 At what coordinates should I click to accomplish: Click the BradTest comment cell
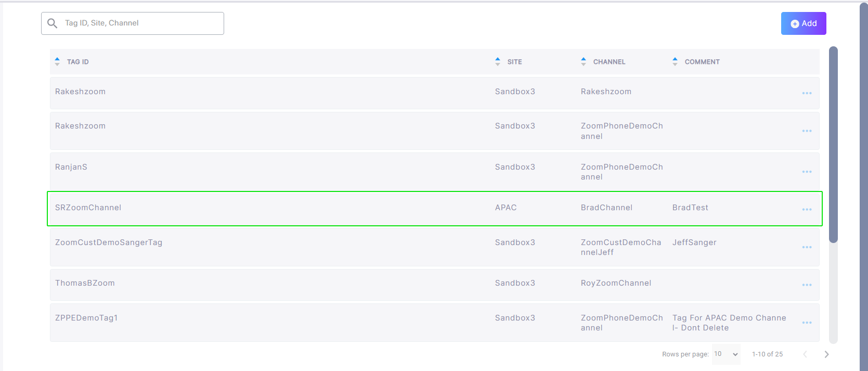(x=690, y=208)
